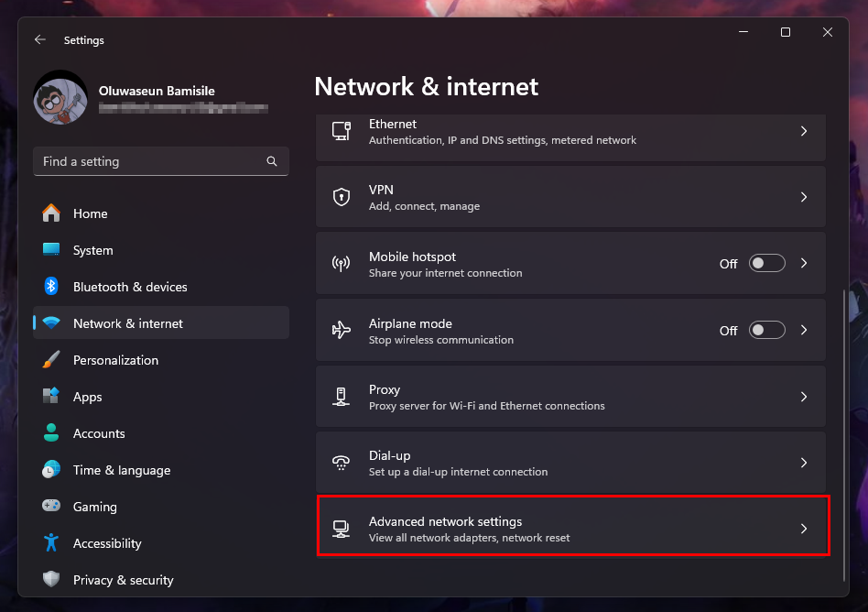
Task: Enable the Airplane mode switch
Action: coord(766,330)
